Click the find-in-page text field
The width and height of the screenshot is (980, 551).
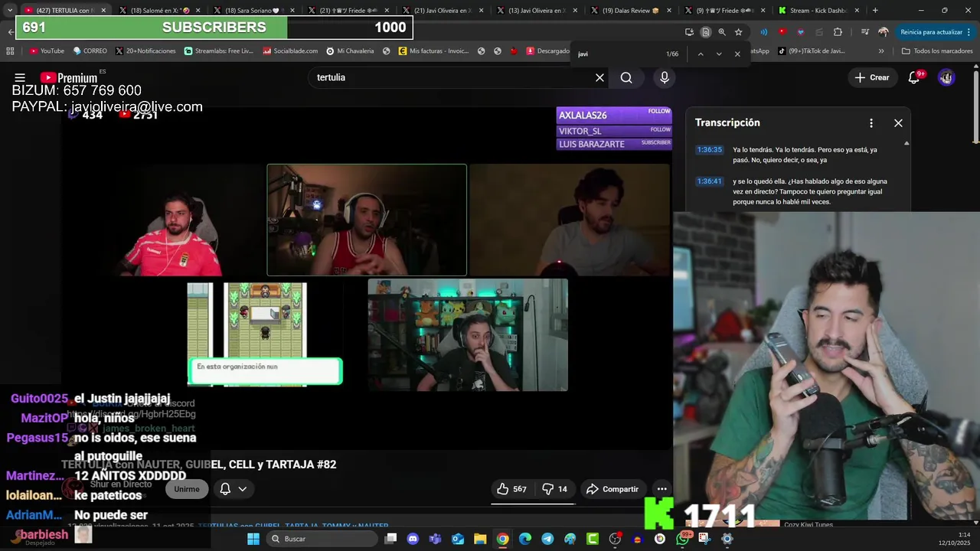[x=616, y=54]
